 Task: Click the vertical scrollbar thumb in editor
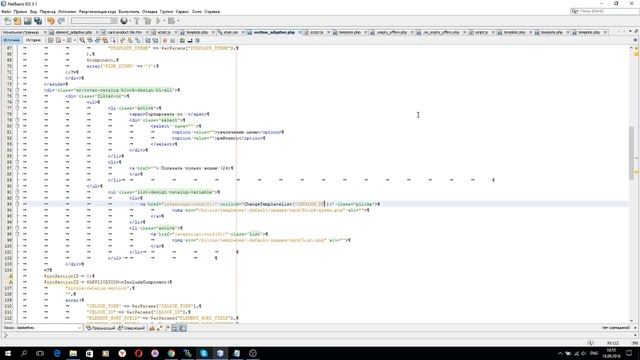631,153
